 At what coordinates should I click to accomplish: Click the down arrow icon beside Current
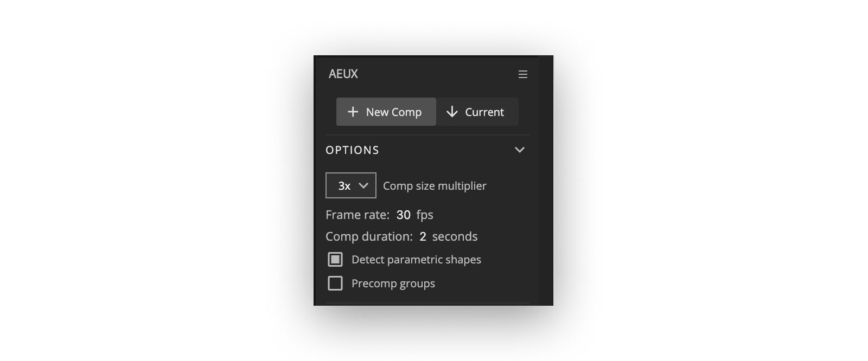pos(452,112)
